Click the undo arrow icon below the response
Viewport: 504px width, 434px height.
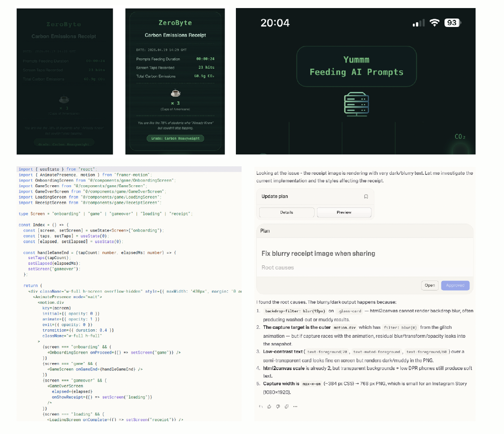[261, 407]
